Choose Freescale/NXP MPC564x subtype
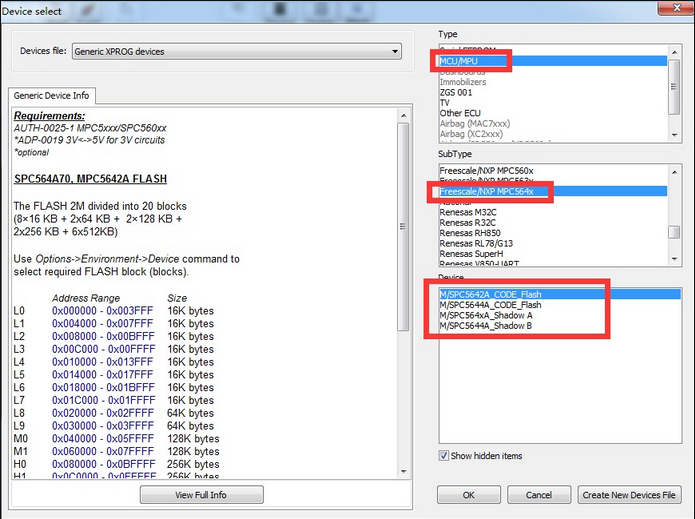The height and width of the screenshot is (519, 695). click(x=553, y=191)
